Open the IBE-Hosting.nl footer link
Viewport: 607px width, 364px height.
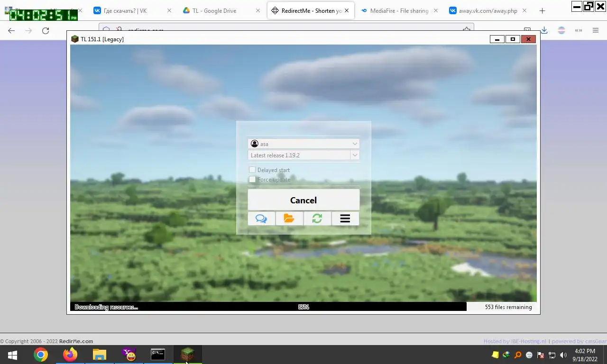(x=528, y=341)
